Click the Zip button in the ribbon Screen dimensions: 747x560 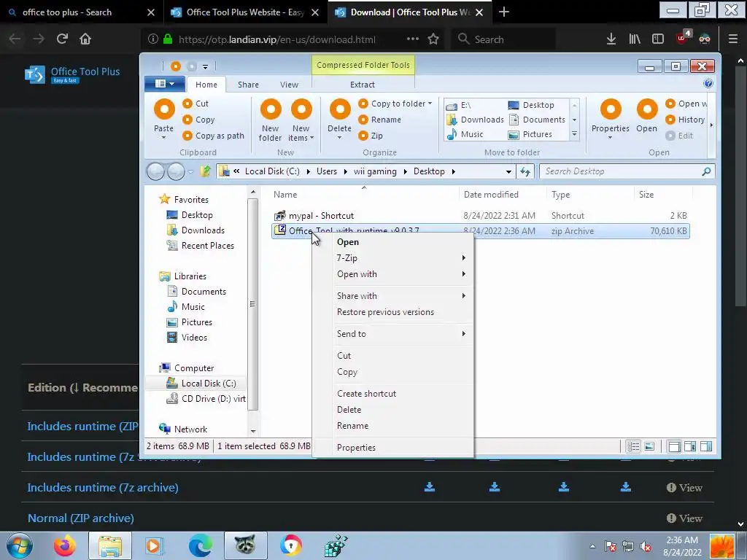tap(371, 136)
